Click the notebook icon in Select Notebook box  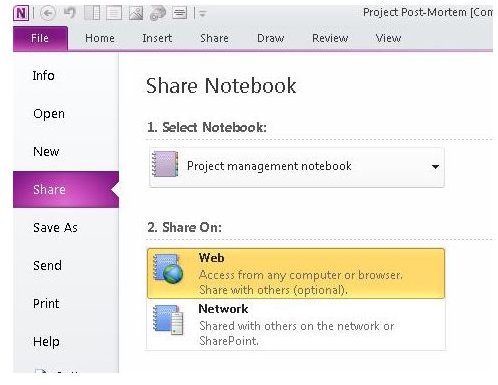pyautogui.click(x=165, y=164)
